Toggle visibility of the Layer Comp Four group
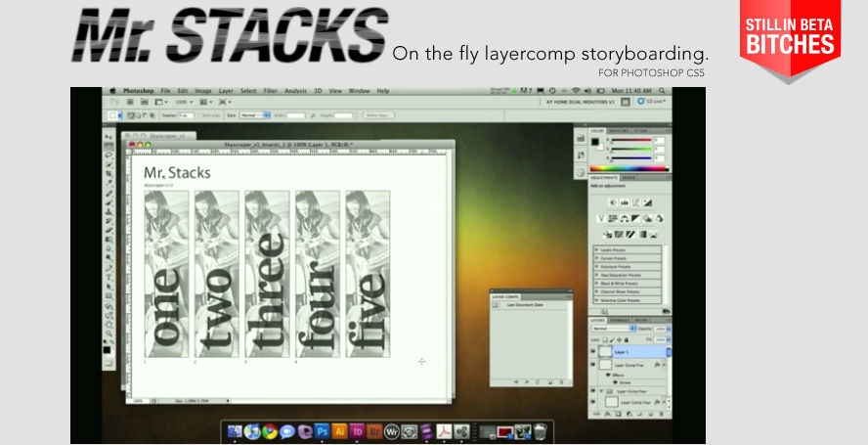This screenshot has height=445, width=868. pyautogui.click(x=593, y=390)
